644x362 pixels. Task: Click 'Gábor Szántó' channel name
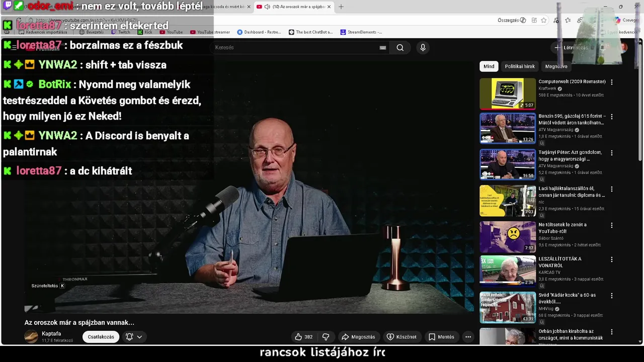click(551, 238)
